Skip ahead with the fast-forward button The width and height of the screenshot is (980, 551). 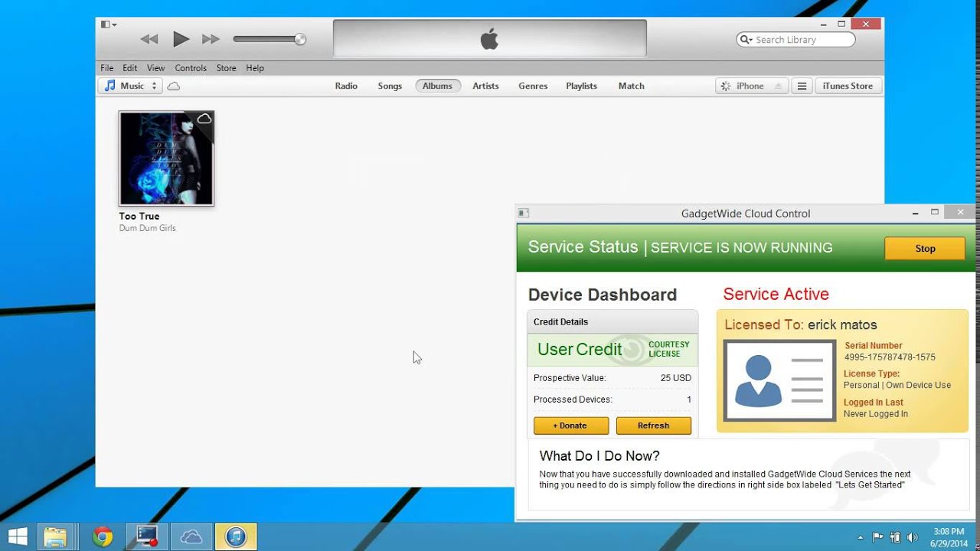coord(211,39)
